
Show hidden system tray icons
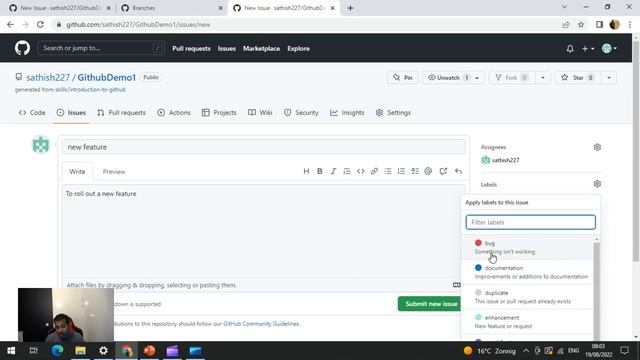coord(526,351)
